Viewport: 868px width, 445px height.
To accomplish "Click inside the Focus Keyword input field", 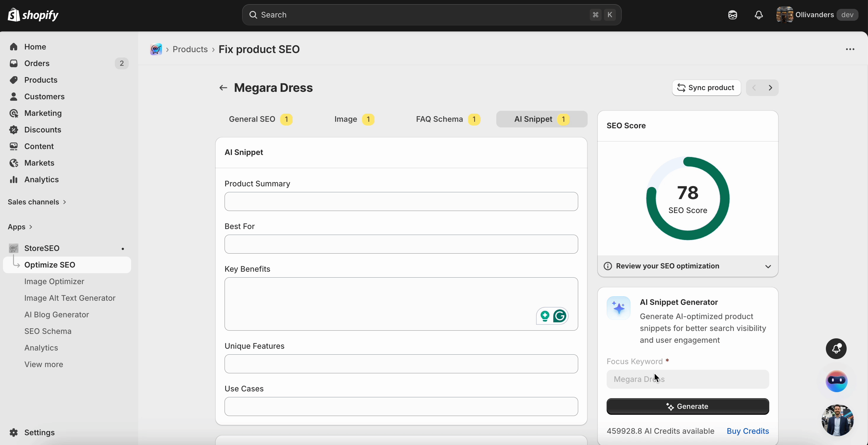I will pos(687,379).
